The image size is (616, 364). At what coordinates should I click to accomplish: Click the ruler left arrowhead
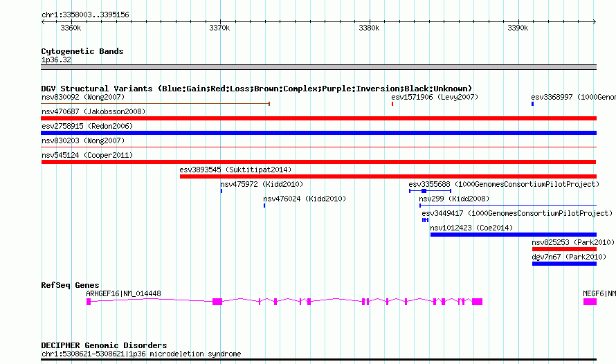(x=43, y=22)
